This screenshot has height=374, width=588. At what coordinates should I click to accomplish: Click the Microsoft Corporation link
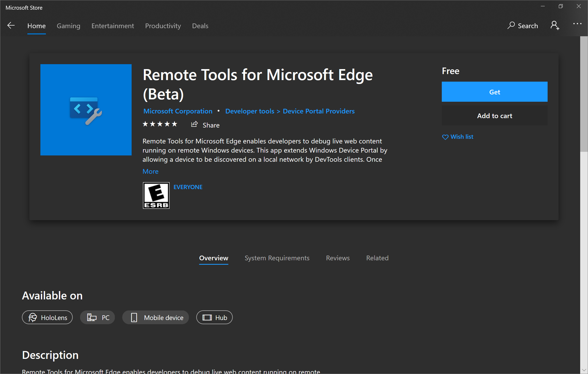point(178,111)
